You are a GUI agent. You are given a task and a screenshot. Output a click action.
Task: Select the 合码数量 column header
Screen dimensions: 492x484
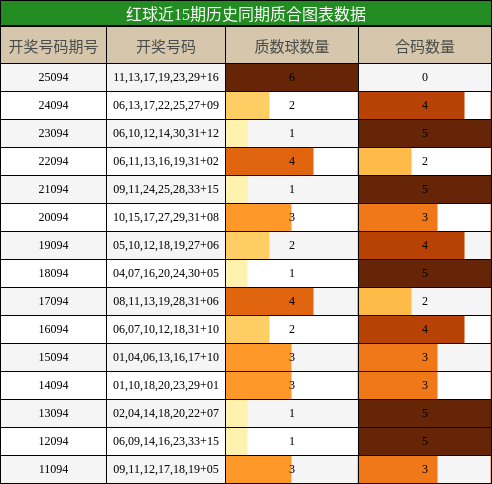[425, 46]
